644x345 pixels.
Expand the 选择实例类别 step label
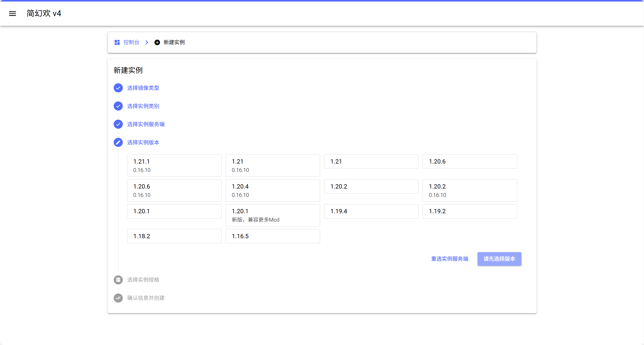pyautogui.click(x=143, y=106)
